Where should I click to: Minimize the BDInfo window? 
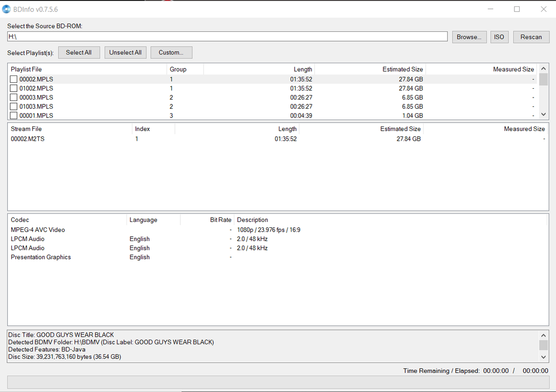tap(490, 9)
